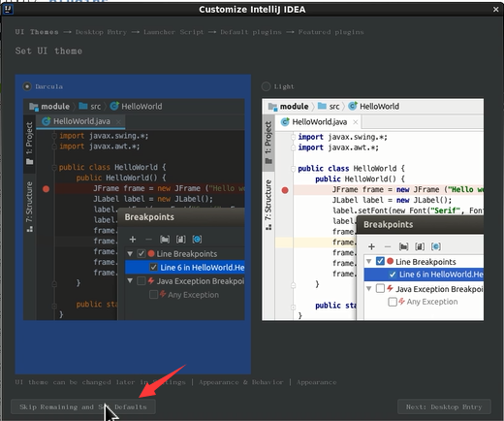Open HelloWorld.java tab in Darcula preview

(x=81, y=121)
